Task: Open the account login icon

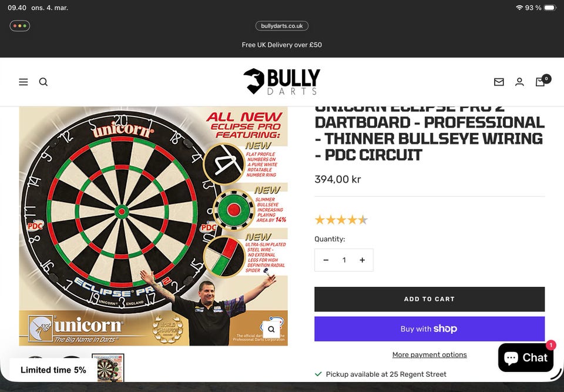Action: click(519, 82)
